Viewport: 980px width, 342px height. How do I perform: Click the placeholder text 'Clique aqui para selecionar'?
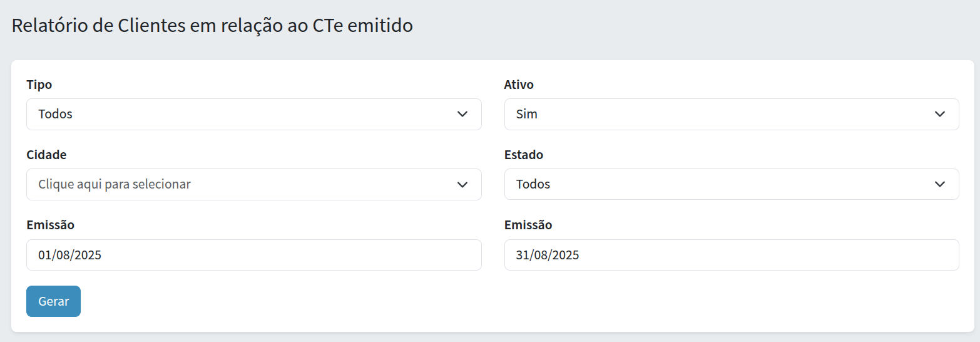pos(115,184)
